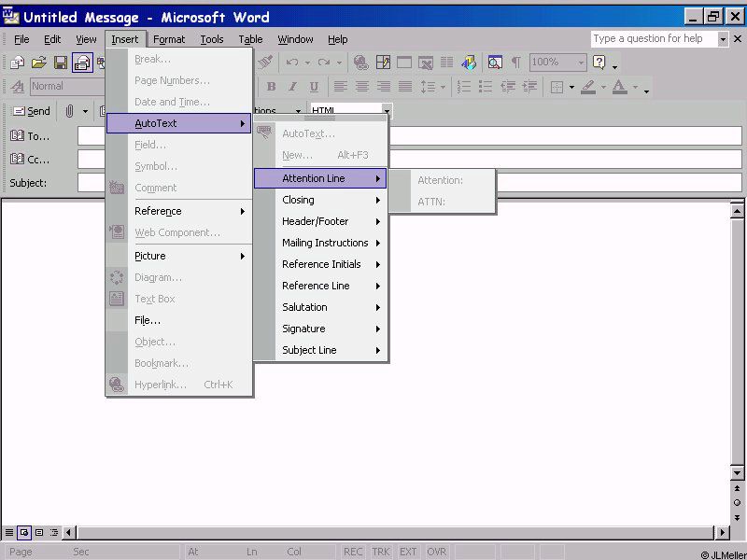Click the paperclip Insert File icon
This screenshot has width=747, height=560.
coord(69,111)
